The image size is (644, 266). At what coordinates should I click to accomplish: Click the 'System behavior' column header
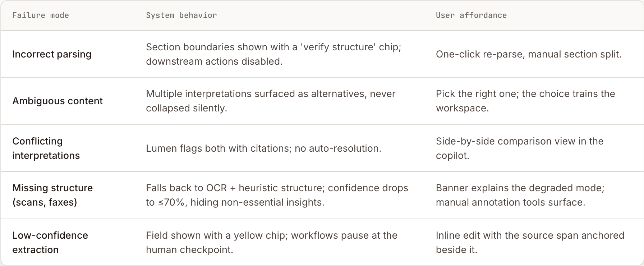click(x=181, y=15)
